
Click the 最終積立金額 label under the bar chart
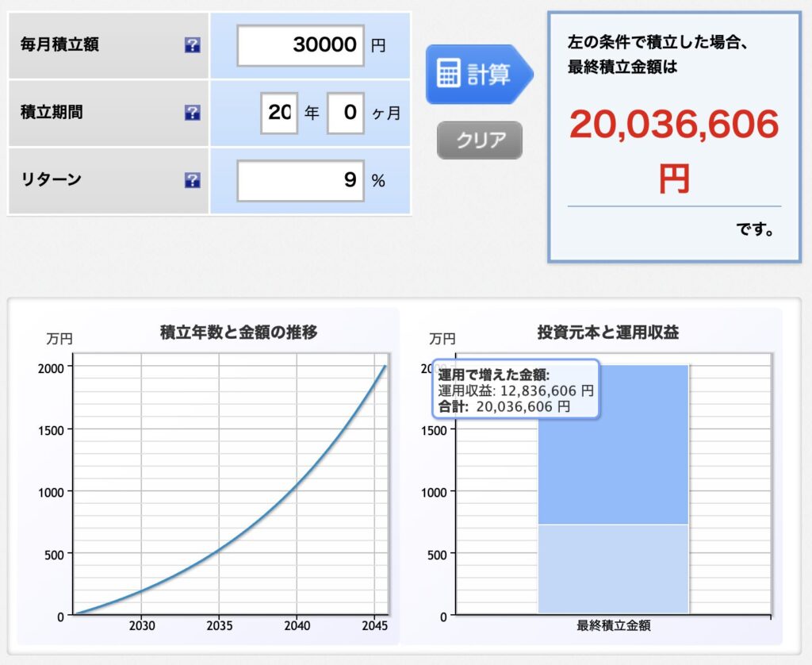point(613,625)
